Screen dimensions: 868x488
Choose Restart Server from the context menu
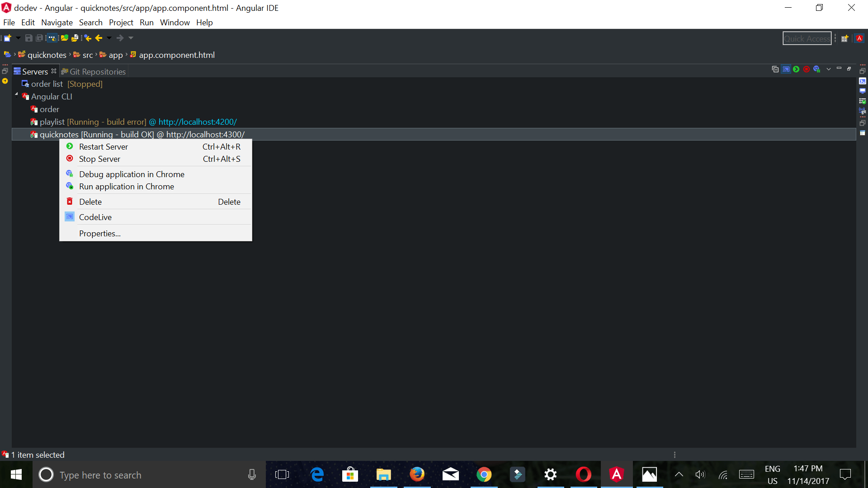pos(104,146)
